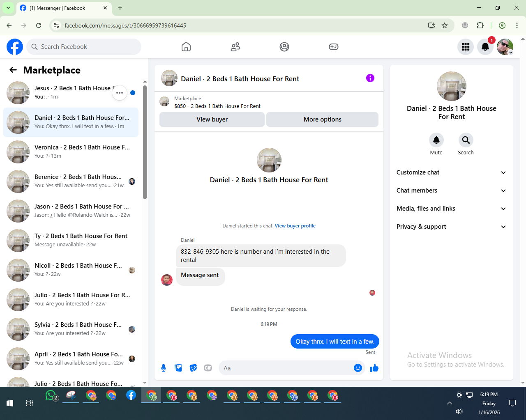Open the account profile picture menu
This screenshot has width=526, height=420.
pos(505,47)
